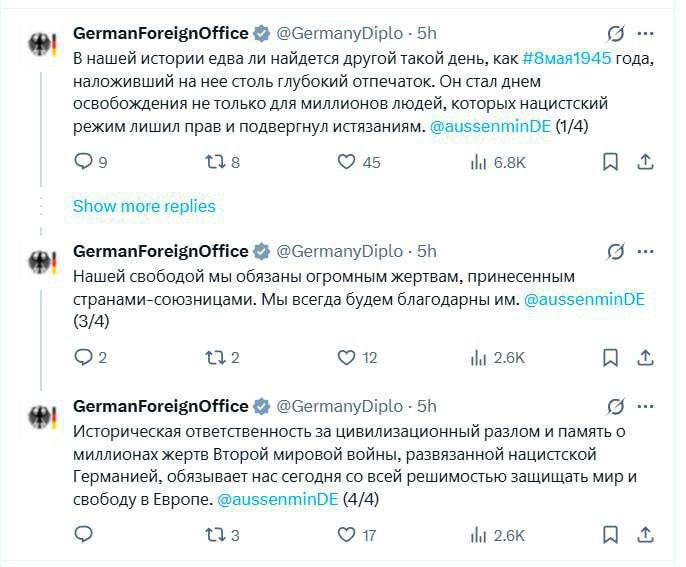This screenshot has height=567, width=686.
Task: Open more options on 3/4 tweet
Action: [x=648, y=251]
